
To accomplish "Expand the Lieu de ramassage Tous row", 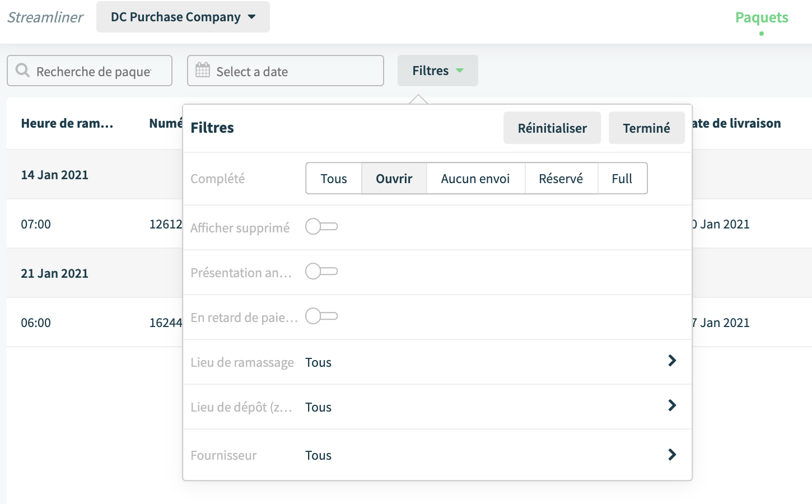I will coord(437,362).
